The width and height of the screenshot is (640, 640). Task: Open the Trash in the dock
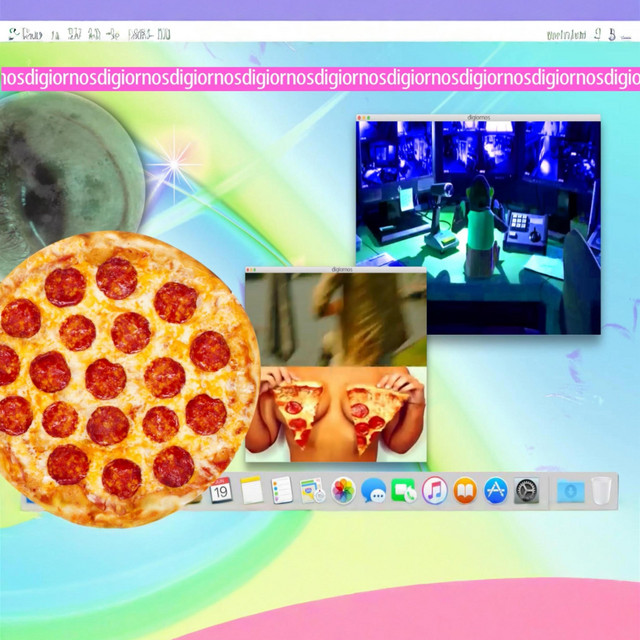pos(602,491)
